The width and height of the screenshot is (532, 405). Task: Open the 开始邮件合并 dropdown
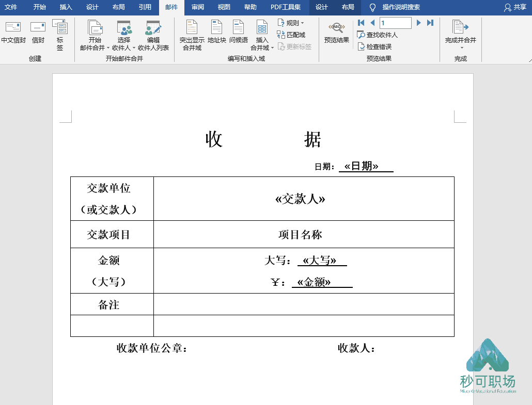coord(95,35)
